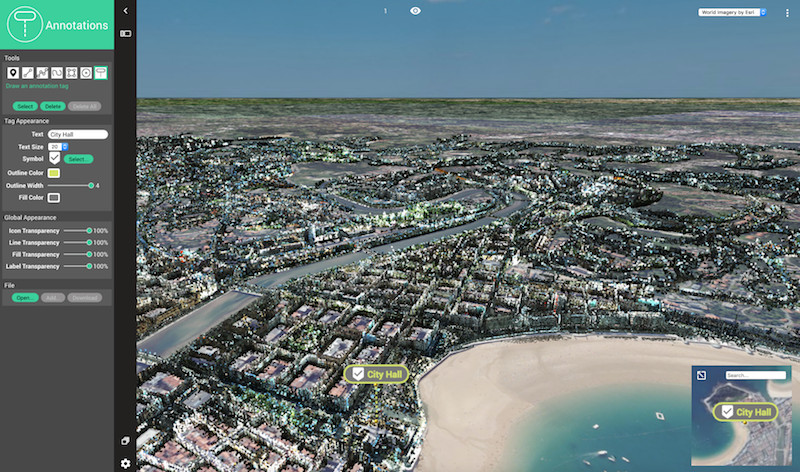Click the Outline Width value 4
800x472 pixels.
(x=97, y=186)
